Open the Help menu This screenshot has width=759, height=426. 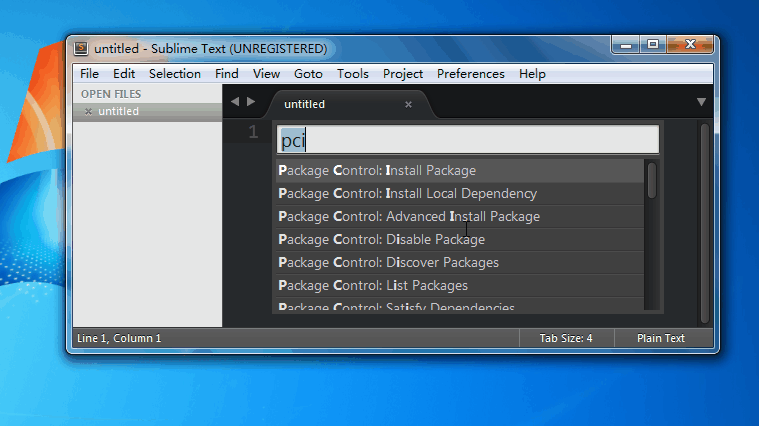[x=532, y=74]
